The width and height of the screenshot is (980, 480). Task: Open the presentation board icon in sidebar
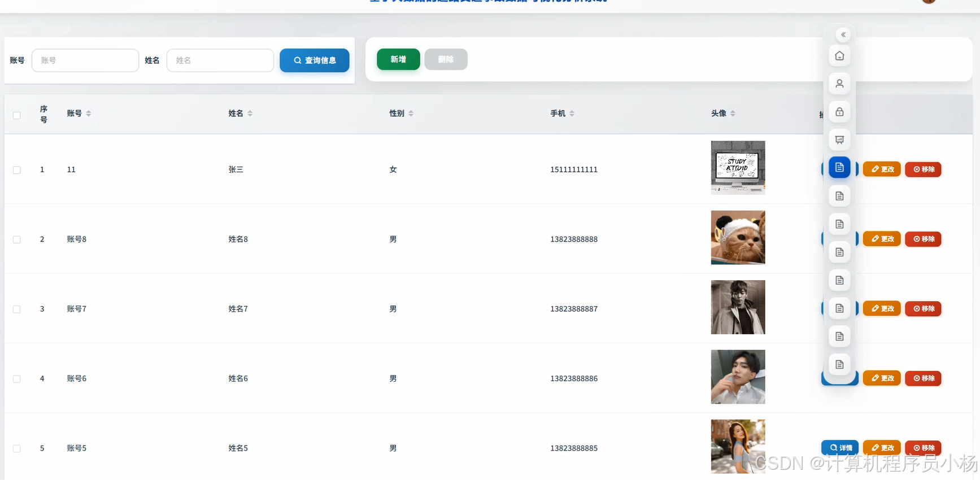(839, 139)
